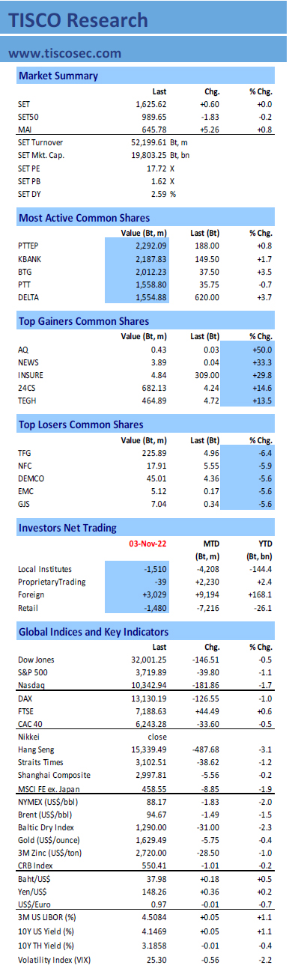Click the TISCO Research title
Viewport: 292px width, 980px height.
(x=79, y=20)
